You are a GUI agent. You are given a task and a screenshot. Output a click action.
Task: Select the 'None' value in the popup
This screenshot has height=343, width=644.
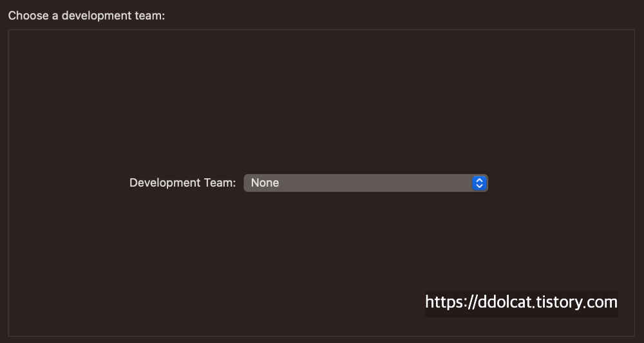[x=265, y=183]
